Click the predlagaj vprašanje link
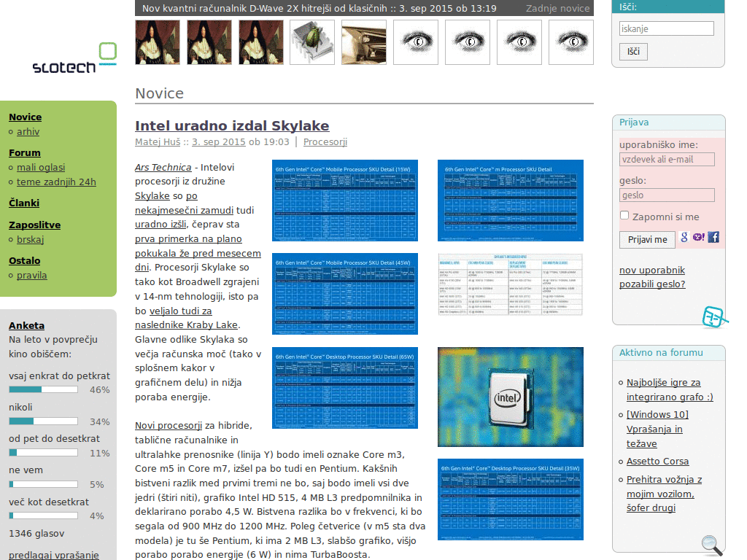The width and height of the screenshot is (747, 560). click(54, 555)
